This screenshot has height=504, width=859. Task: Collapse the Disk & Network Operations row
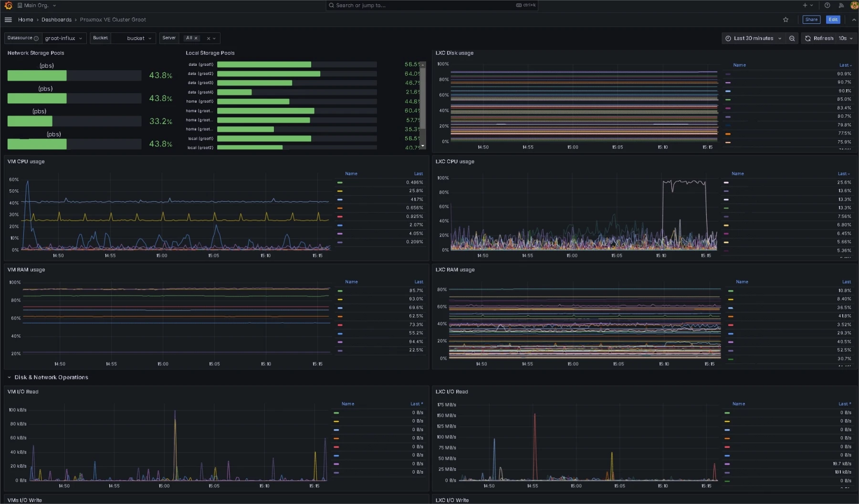click(x=9, y=377)
